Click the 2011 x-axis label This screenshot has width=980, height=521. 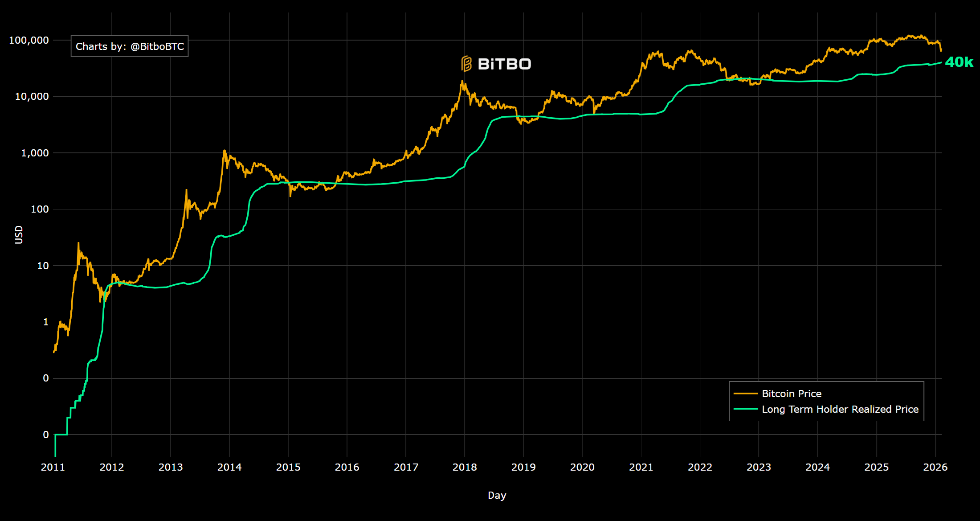53,467
